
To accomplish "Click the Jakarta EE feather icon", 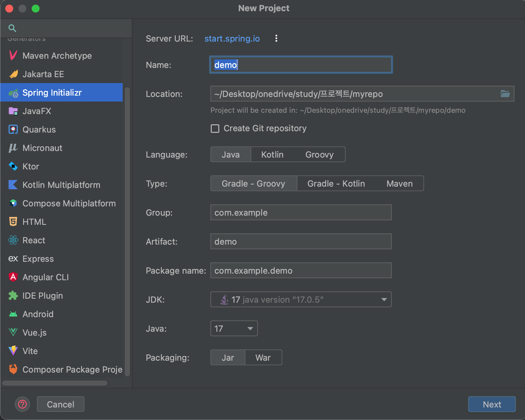I will (x=13, y=74).
